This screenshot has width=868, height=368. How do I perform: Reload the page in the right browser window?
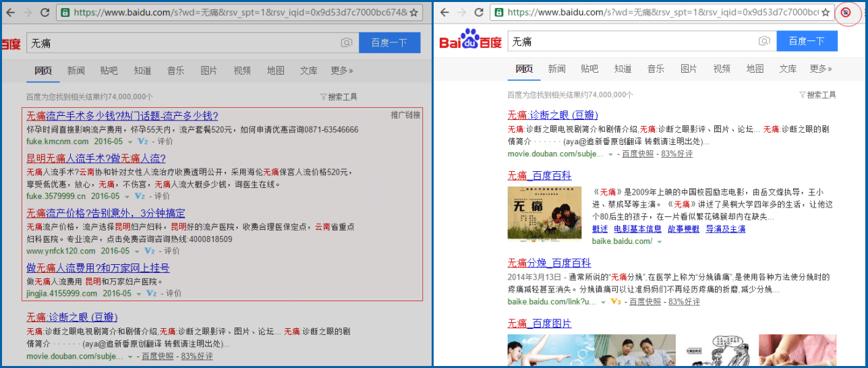(479, 12)
